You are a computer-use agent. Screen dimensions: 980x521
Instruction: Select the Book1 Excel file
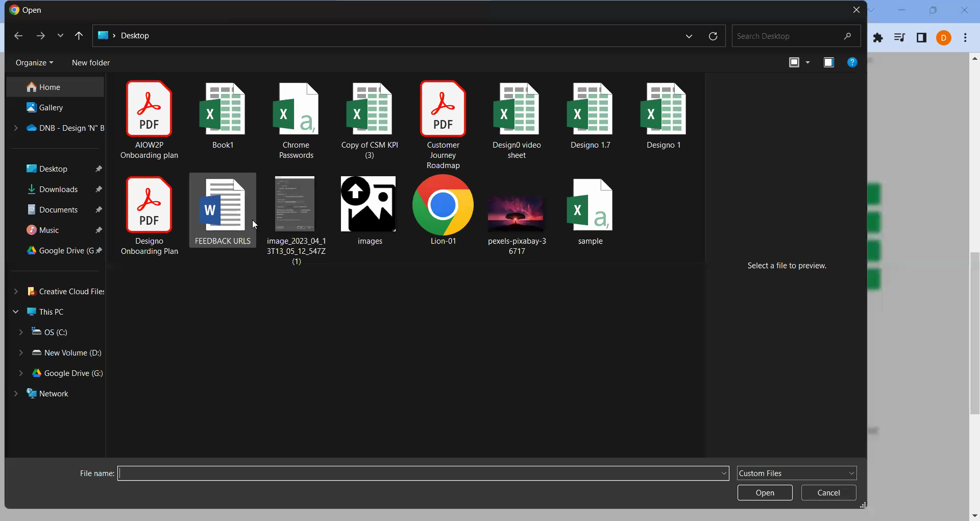click(x=223, y=109)
